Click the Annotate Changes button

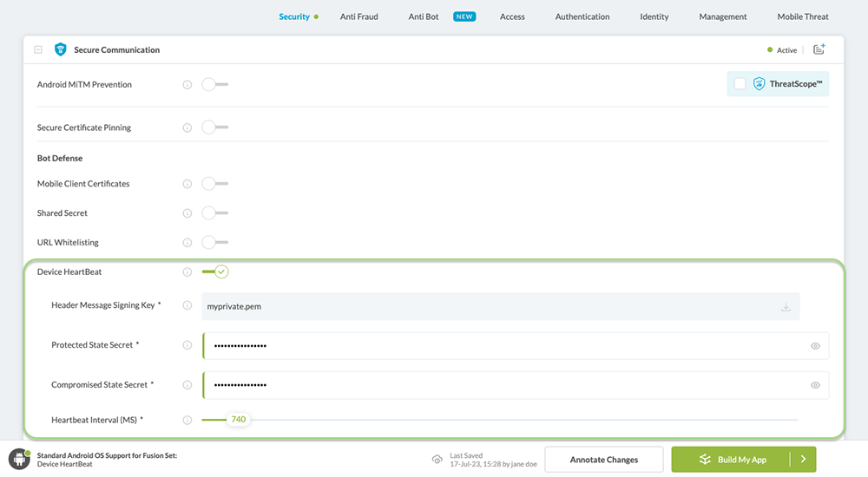click(603, 460)
